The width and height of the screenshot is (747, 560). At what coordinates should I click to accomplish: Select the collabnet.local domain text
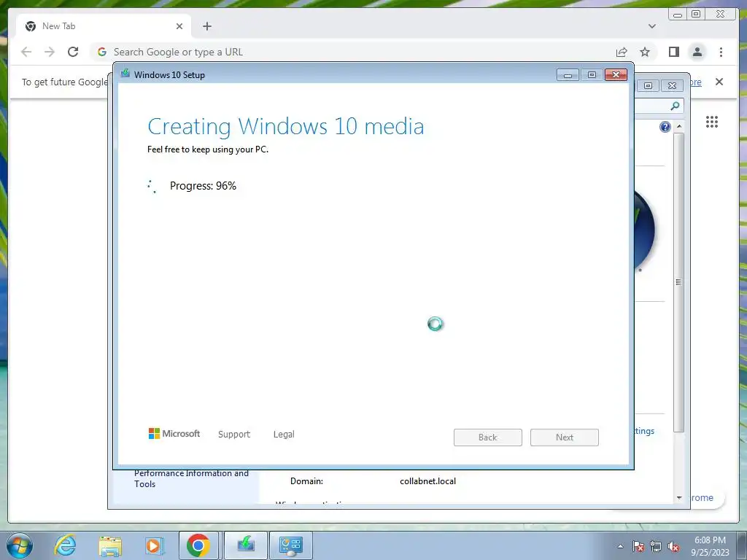[x=427, y=481]
